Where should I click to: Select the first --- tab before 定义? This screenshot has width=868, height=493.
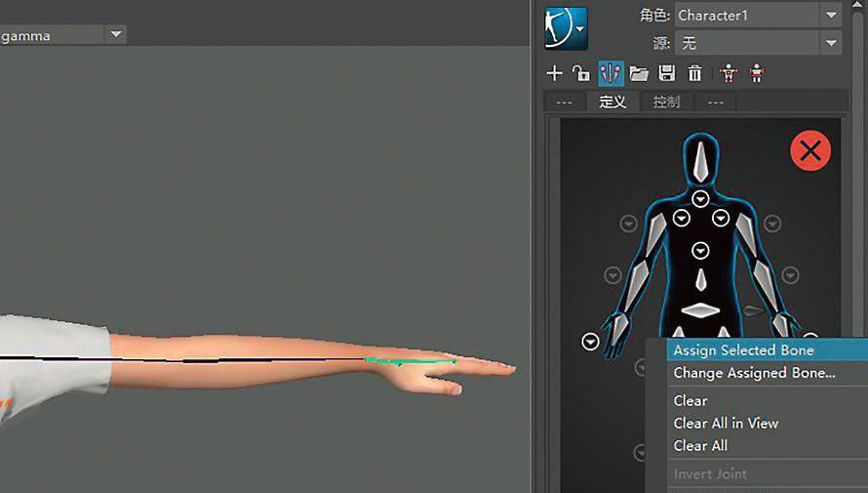pyautogui.click(x=564, y=102)
